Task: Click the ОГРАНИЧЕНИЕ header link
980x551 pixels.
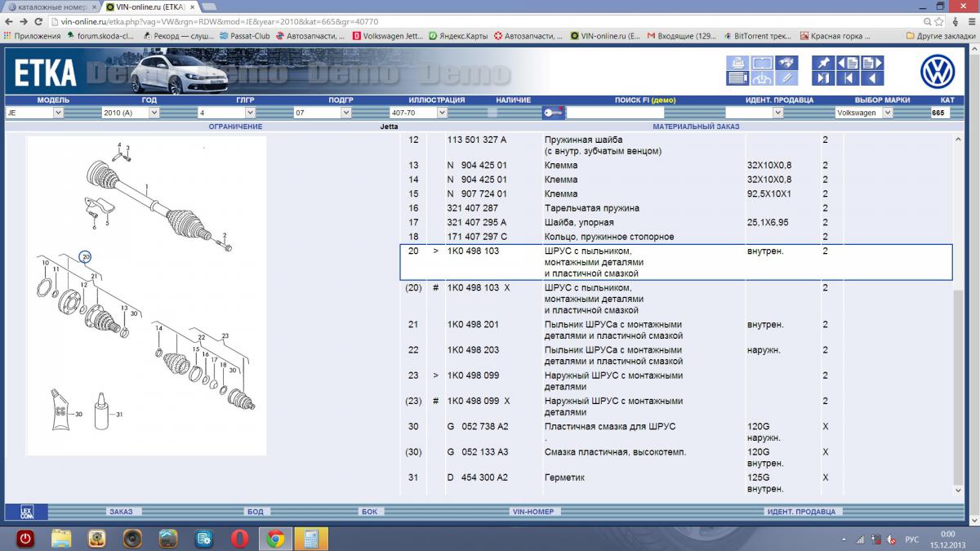Action: pos(235,127)
